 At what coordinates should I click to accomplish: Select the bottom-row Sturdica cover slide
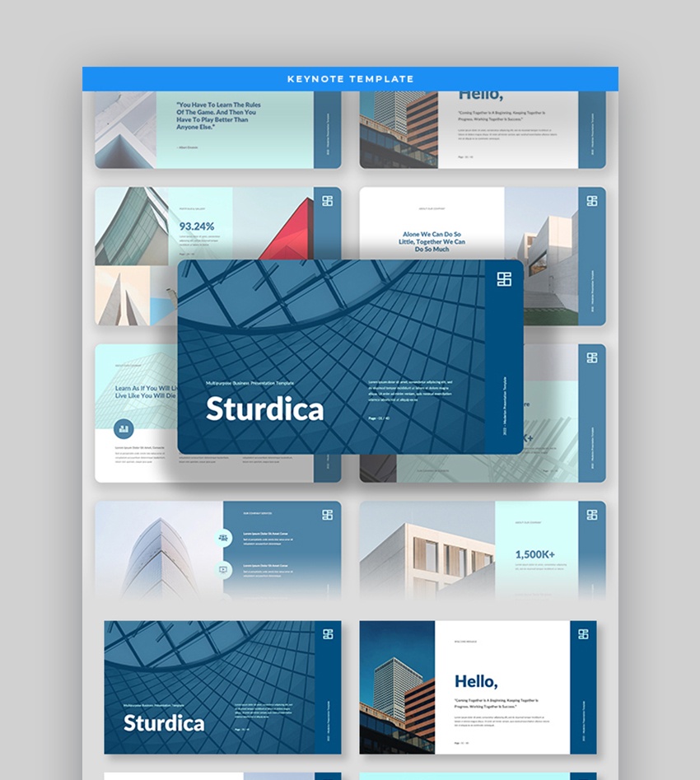point(222,687)
